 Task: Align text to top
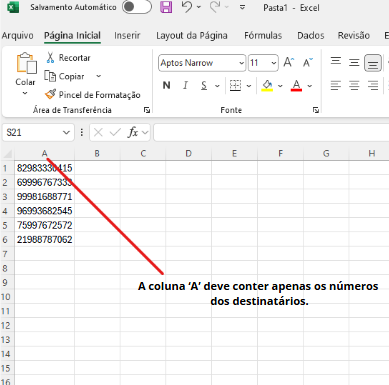(336, 62)
